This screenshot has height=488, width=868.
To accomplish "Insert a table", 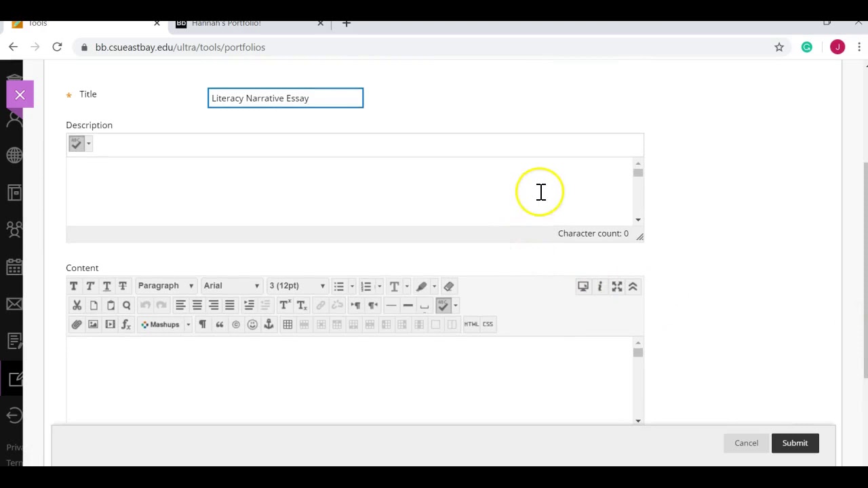I will click(x=288, y=325).
